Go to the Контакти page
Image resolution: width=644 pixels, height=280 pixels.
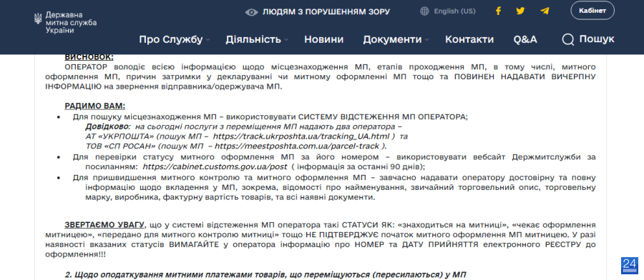click(469, 40)
